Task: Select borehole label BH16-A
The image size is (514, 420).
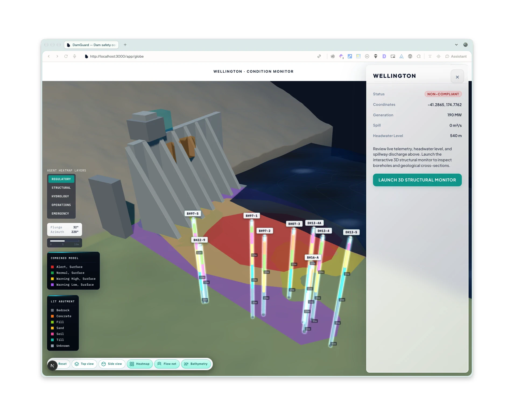Action: 313,257
